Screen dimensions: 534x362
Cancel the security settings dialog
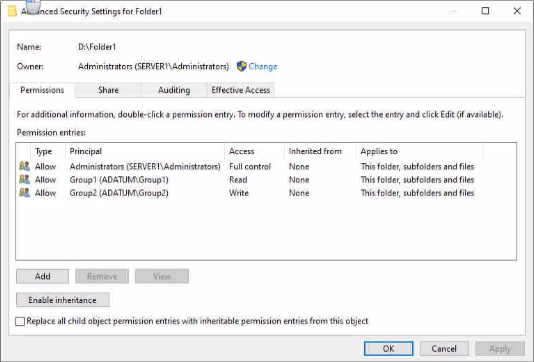click(444, 348)
